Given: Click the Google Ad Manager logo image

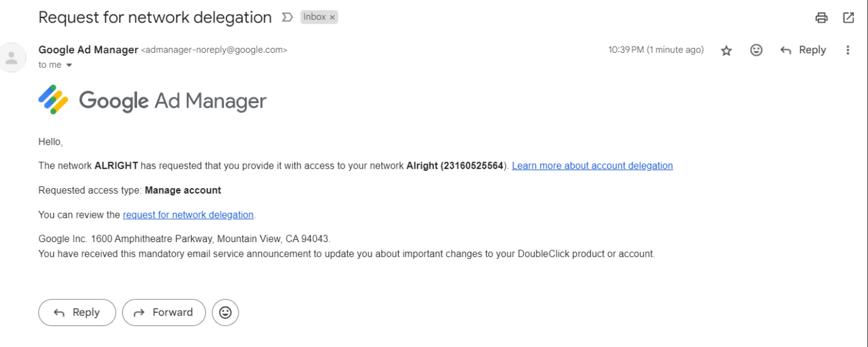Looking at the screenshot, I should coord(153,100).
